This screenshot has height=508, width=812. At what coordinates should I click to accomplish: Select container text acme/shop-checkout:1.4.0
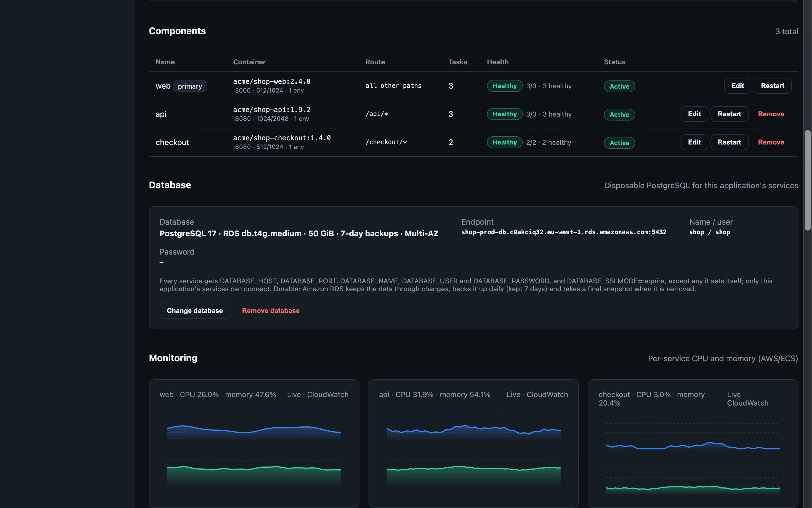tap(282, 138)
